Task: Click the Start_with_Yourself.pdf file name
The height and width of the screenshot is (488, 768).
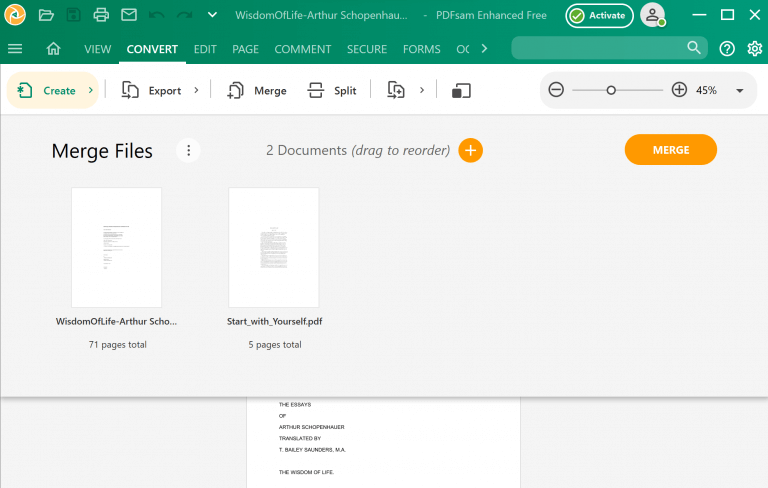Action: pyautogui.click(x=274, y=321)
